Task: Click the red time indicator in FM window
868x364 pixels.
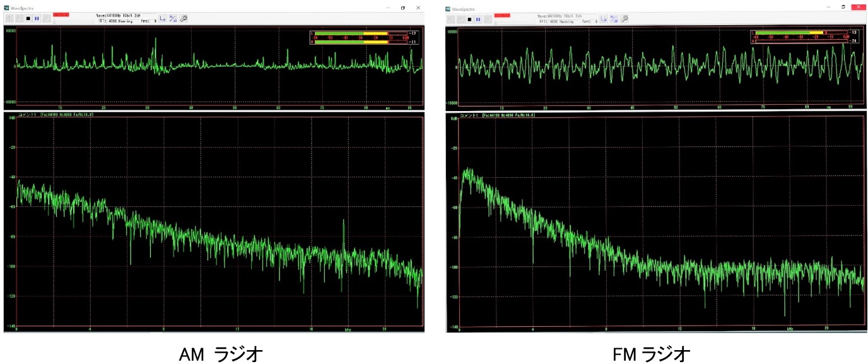Action: point(502,15)
